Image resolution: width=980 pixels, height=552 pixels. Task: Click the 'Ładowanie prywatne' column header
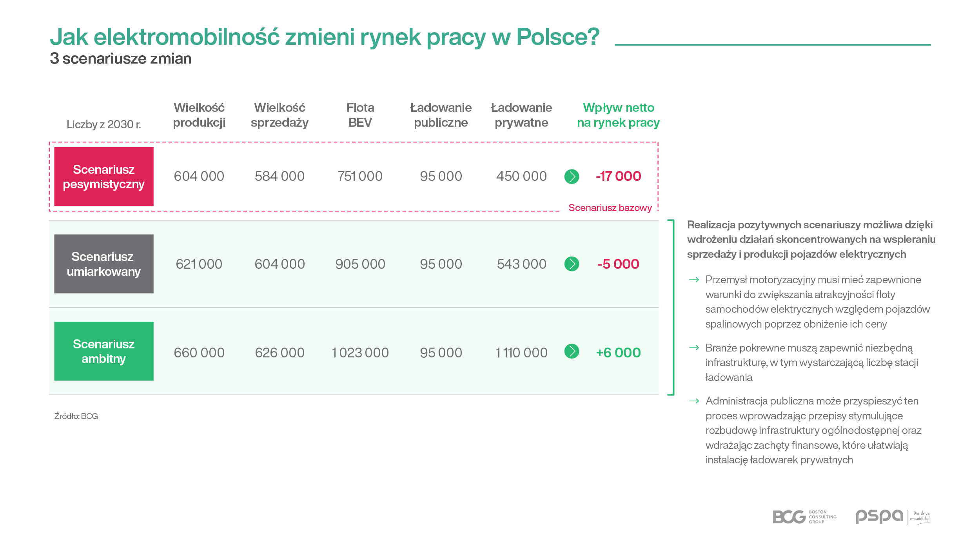point(521,115)
